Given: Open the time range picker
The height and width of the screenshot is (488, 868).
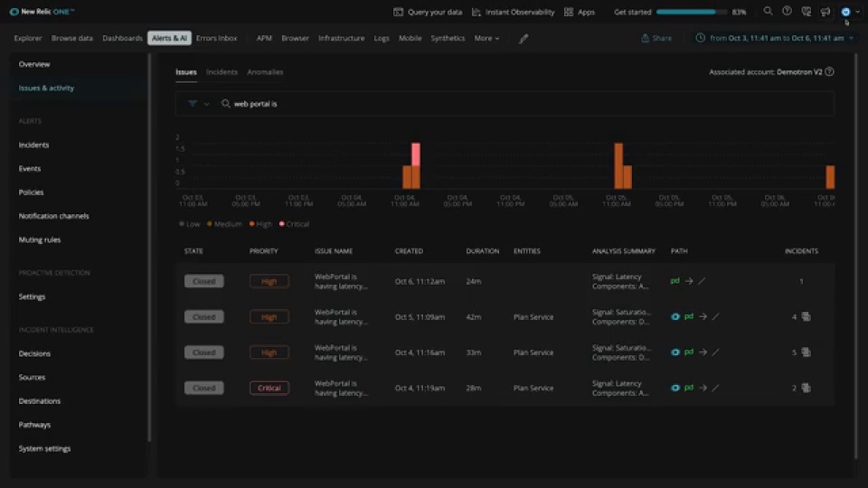Looking at the screenshot, I should [x=775, y=38].
